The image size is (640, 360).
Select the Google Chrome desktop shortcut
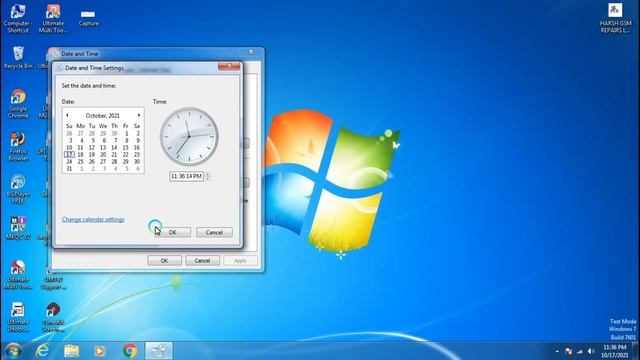tap(18, 104)
